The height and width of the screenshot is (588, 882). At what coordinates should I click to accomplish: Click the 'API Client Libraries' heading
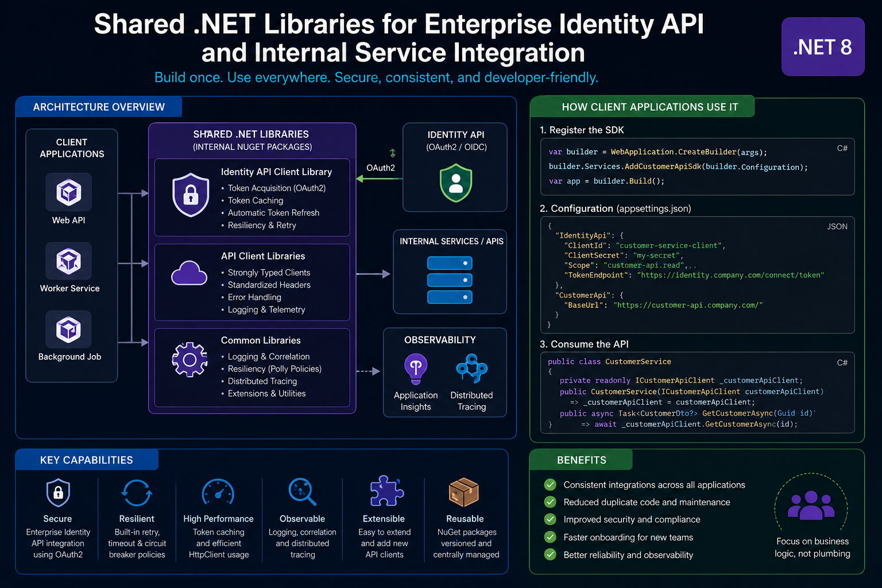pyautogui.click(x=263, y=256)
